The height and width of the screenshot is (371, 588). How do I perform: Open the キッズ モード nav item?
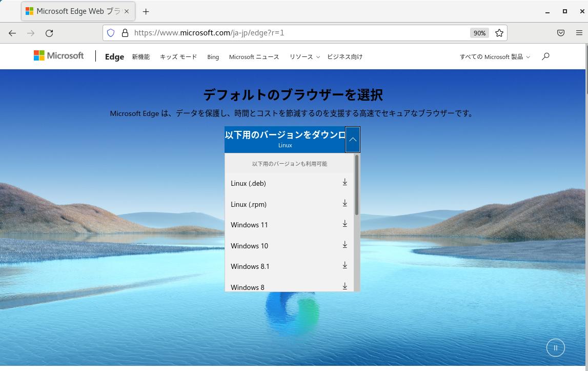[178, 56]
